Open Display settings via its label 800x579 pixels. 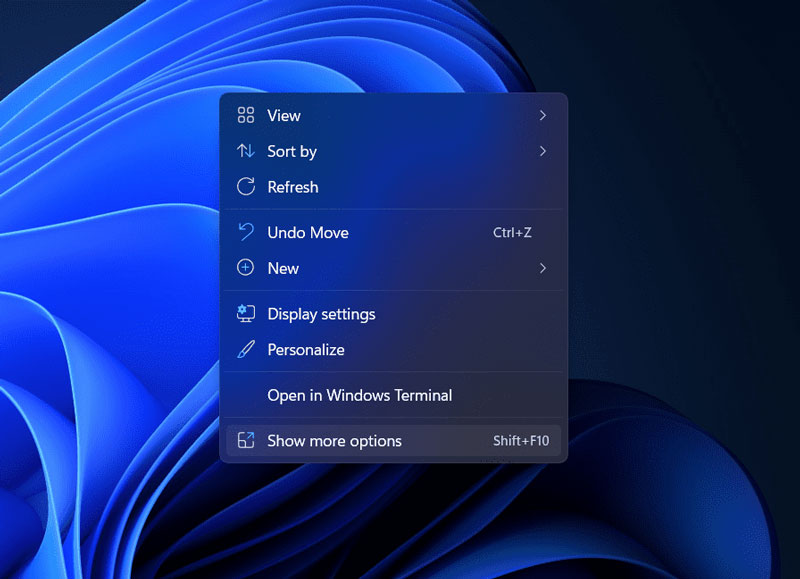point(321,314)
